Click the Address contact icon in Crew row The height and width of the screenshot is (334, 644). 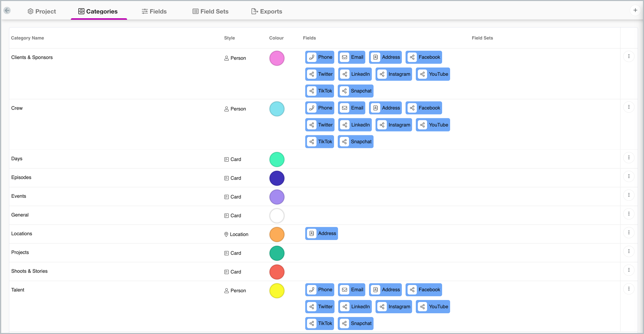click(376, 108)
